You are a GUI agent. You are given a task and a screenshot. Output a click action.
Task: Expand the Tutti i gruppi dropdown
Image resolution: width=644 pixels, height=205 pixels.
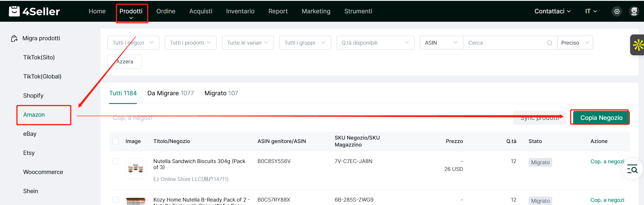click(x=305, y=43)
